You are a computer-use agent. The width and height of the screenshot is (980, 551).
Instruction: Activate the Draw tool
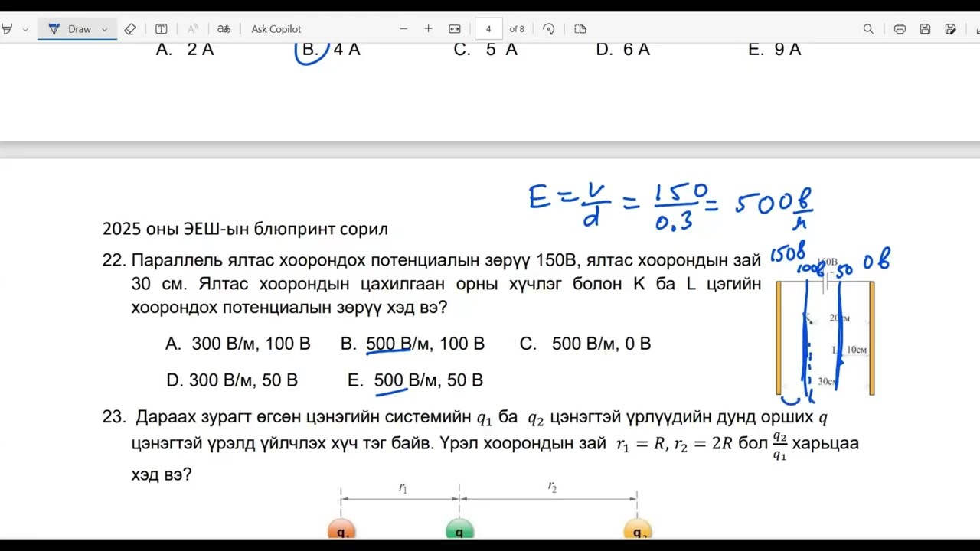[70, 29]
